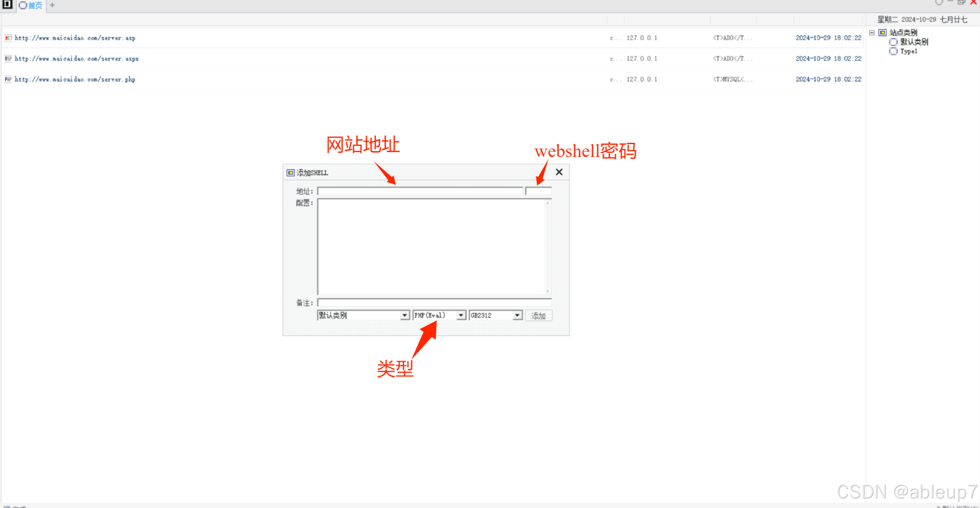Open the GB2312 encoding dropdown

point(517,315)
